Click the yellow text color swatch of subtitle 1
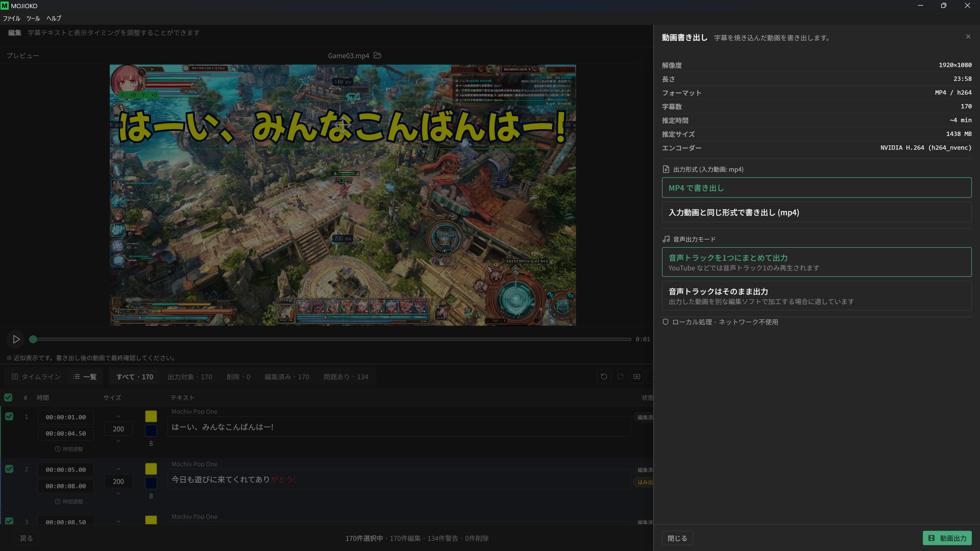This screenshot has height=551, width=980. [x=151, y=416]
